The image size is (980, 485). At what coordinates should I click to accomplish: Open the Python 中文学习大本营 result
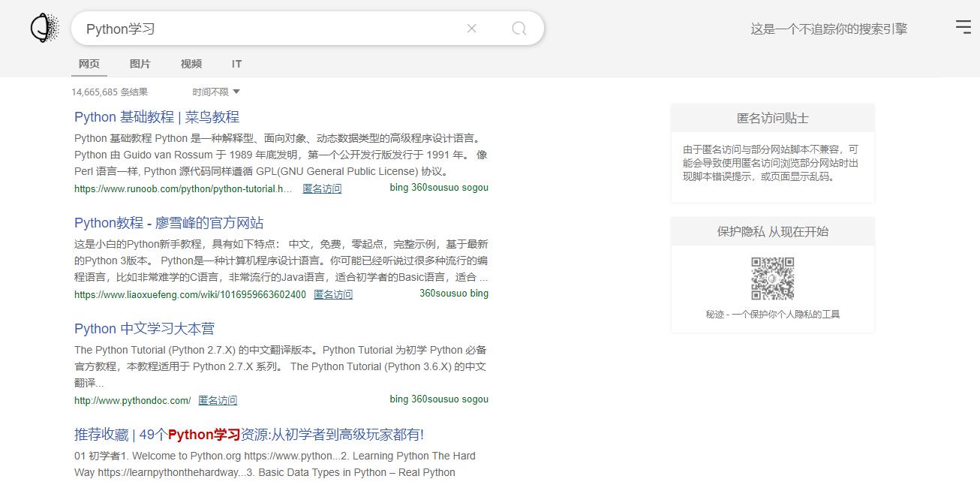(143, 329)
